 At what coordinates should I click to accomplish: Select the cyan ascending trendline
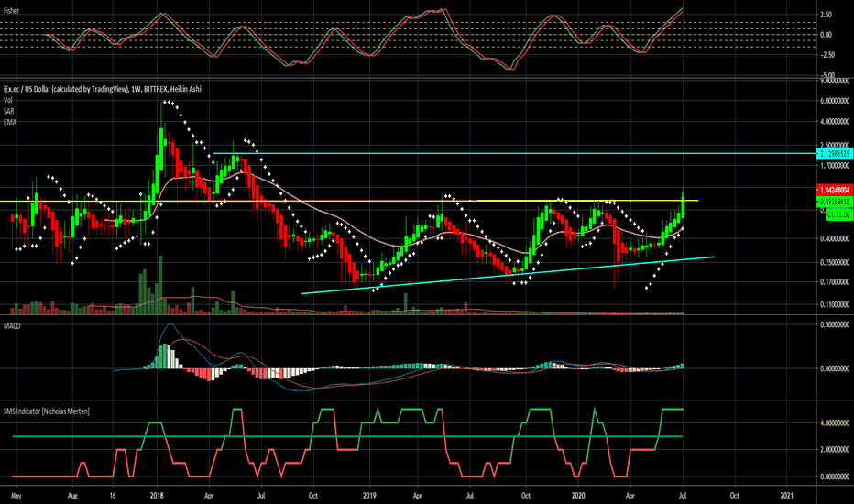coord(508,275)
